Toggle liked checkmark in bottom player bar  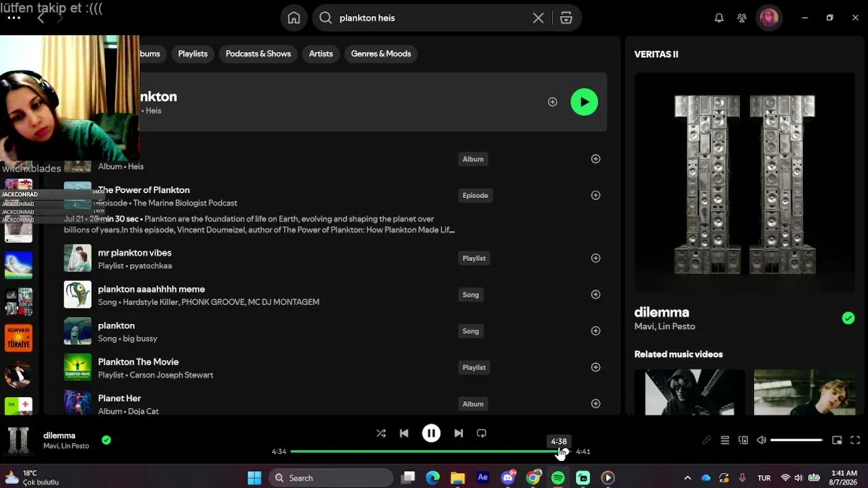[x=106, y=440]
